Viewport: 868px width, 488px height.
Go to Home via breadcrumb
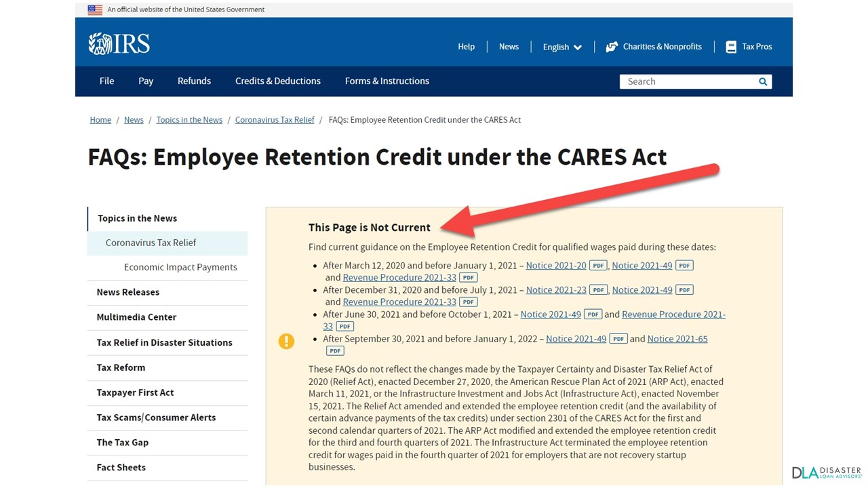pyautogui.click(x=100, y=119)
